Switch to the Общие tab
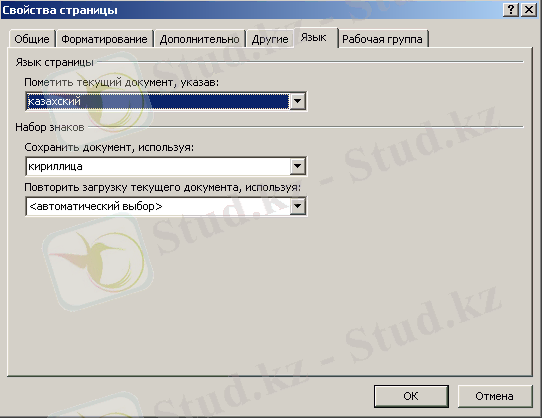 [x=32, y=39]
